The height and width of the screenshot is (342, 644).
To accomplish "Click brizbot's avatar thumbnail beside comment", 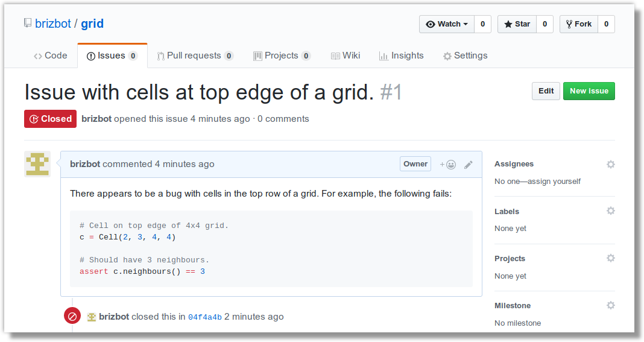I will [37, 164].
